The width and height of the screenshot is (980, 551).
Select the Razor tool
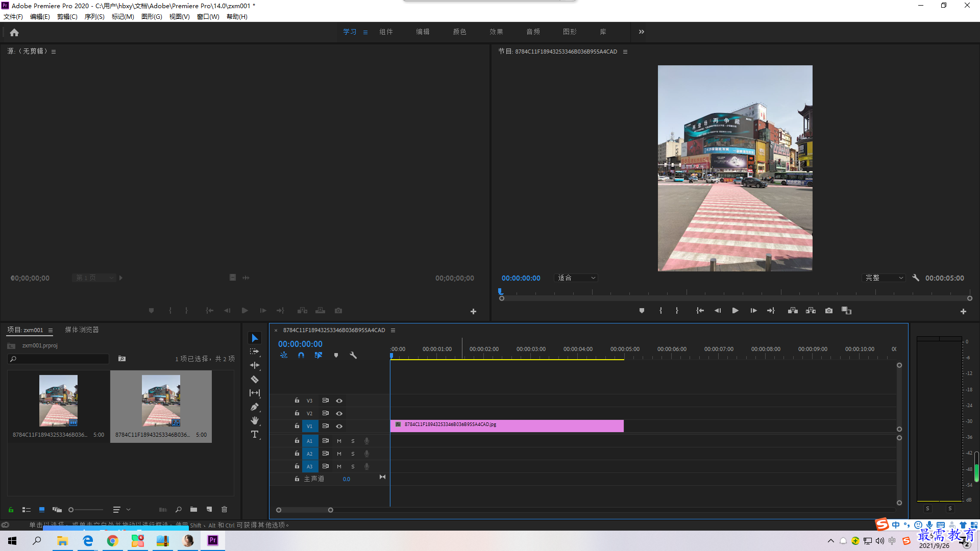(255, 379)
